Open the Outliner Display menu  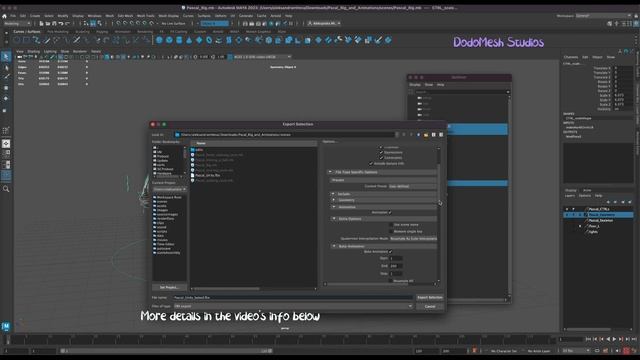pyautogui.click(x=415, y=84)
